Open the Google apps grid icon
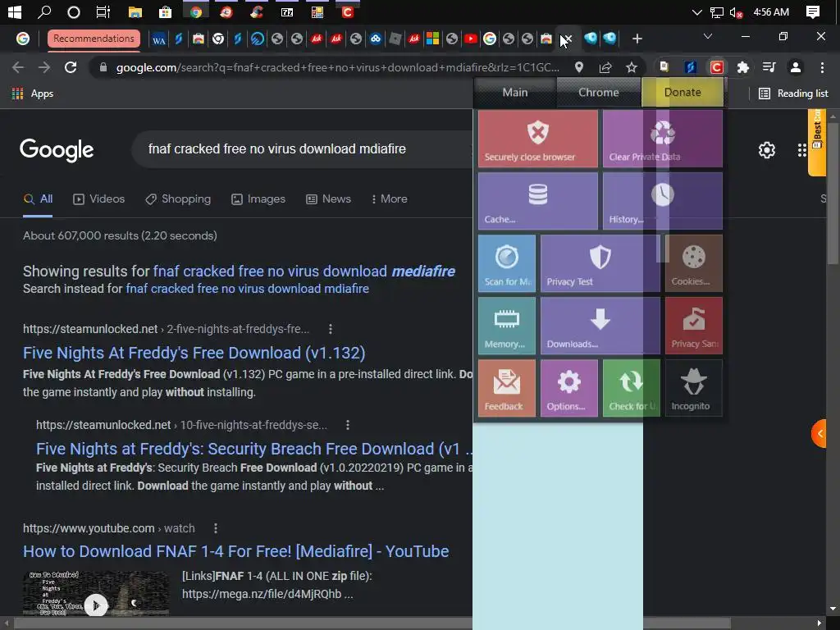840x630 pixels. (802, 150)
